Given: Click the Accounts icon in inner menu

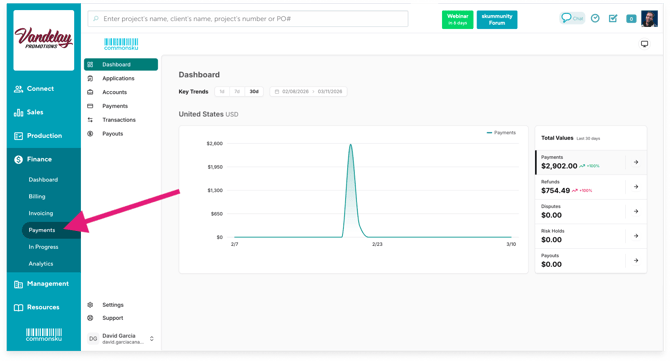Looking at the screenshot, I should pos(90,92).
